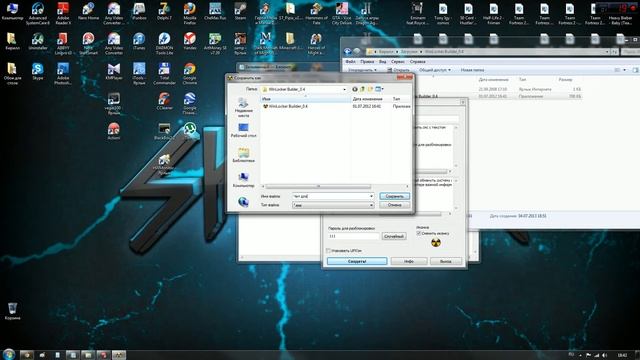Viewport: 640px width, 360px height.
Task: Expand the Имя файла dropdown arrow
Action: [x=371, y=196]
